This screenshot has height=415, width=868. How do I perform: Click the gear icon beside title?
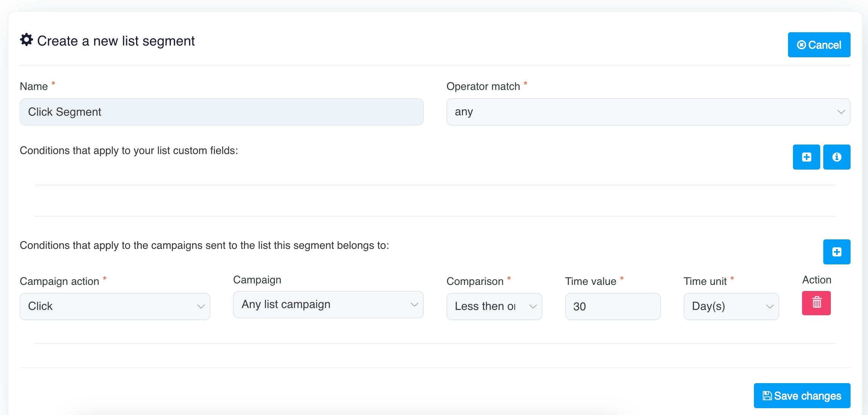coord(27,40)
